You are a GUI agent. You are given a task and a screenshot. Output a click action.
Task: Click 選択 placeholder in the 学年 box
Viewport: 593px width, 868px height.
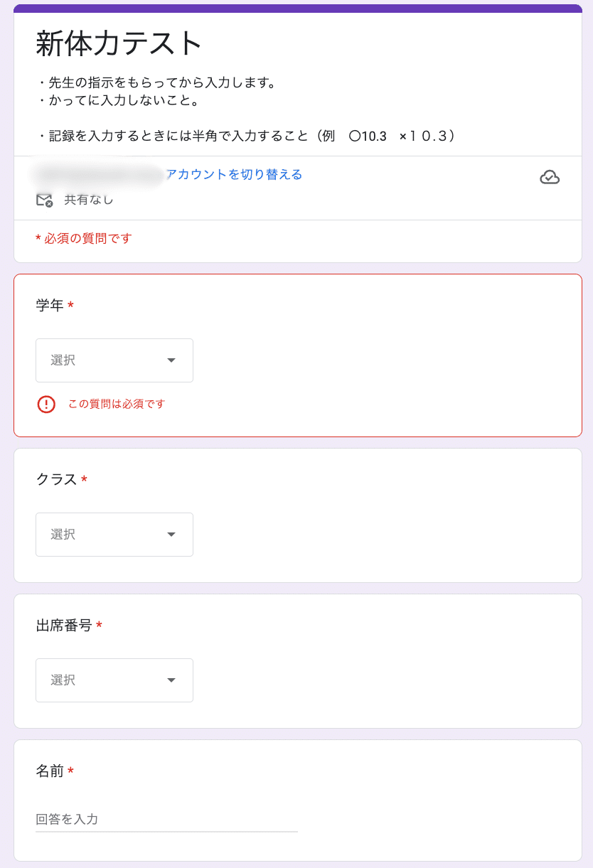[63, 360]
